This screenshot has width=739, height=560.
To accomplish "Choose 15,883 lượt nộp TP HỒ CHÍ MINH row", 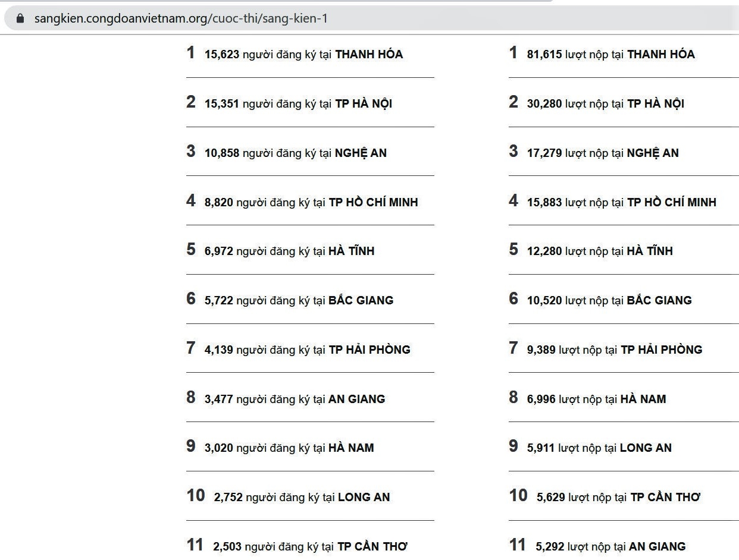I will click(621, 202).
